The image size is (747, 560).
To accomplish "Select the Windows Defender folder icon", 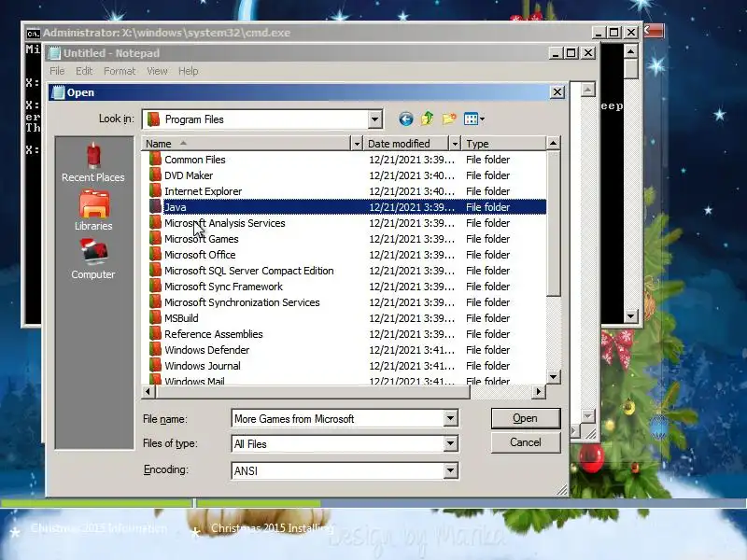I will tap(155, 349).
